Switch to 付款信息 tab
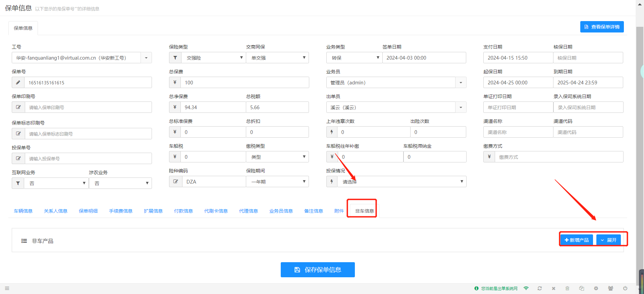This screenshot has height=294, width=644. click(x=183, y=211)
